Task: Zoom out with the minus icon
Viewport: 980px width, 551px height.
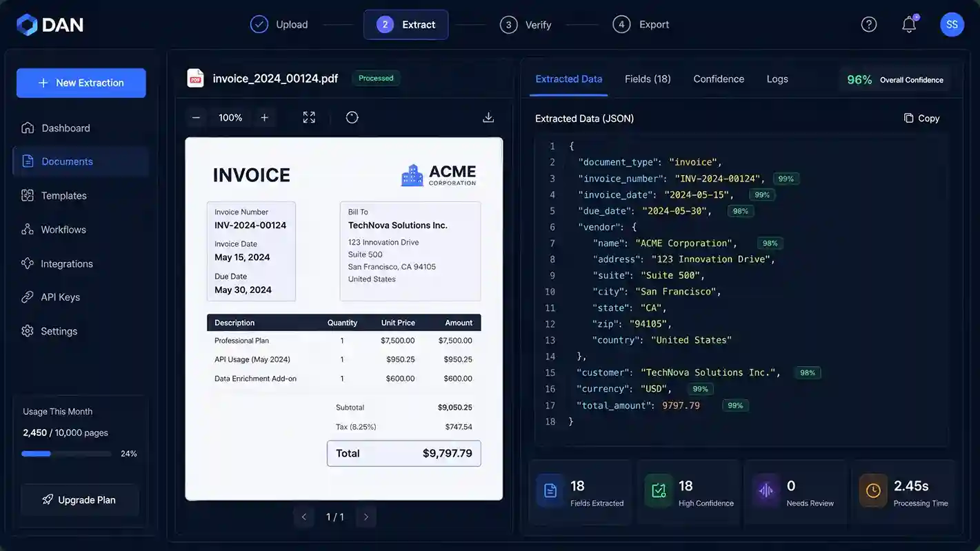Action: (x=196, y=118)
